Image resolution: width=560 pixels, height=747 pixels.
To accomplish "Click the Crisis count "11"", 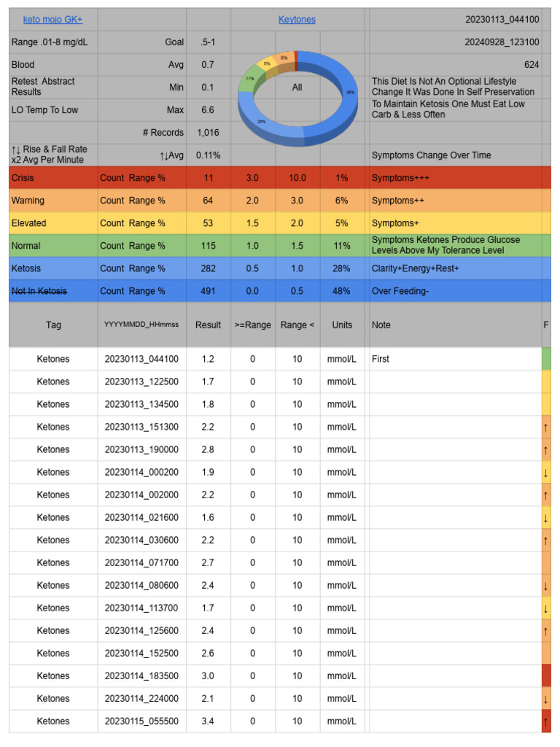I will pos(208,178).
